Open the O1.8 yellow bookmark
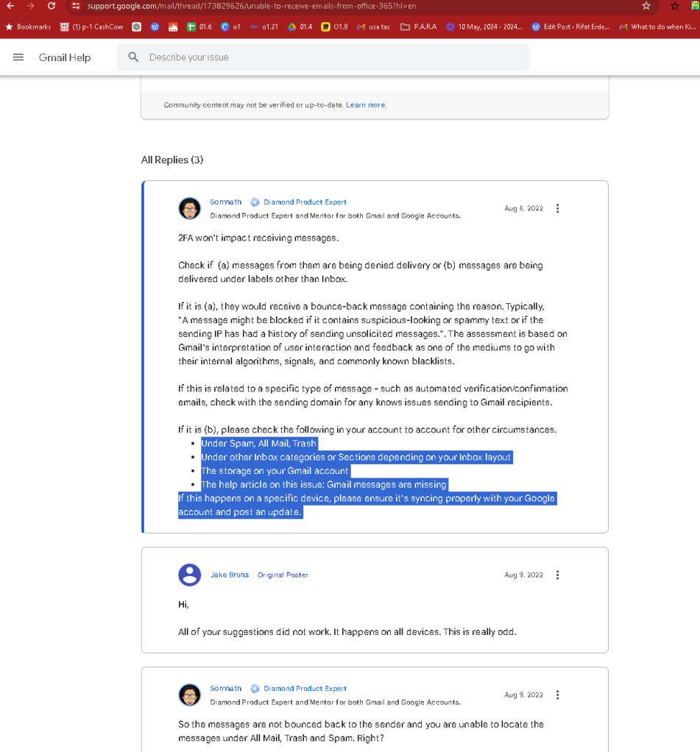This screenshot has width=700, height=752. (x=334, y=26)
